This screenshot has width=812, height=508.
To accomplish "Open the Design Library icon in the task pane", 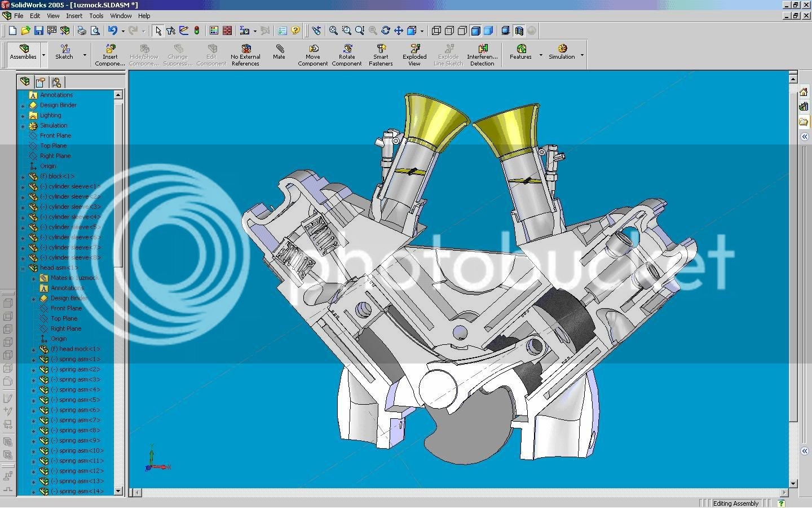I will (x=804, y=107).
